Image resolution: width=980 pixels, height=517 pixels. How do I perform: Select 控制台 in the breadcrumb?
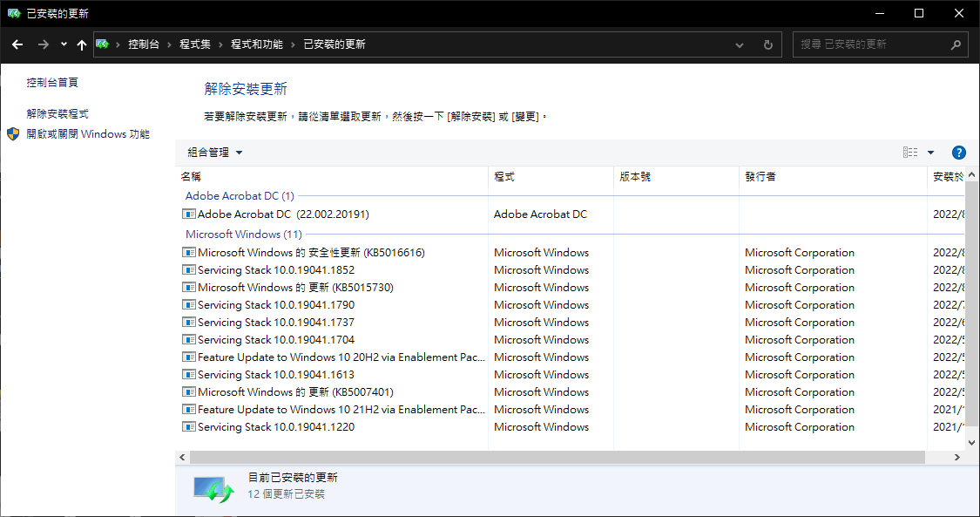click(144, 44)
